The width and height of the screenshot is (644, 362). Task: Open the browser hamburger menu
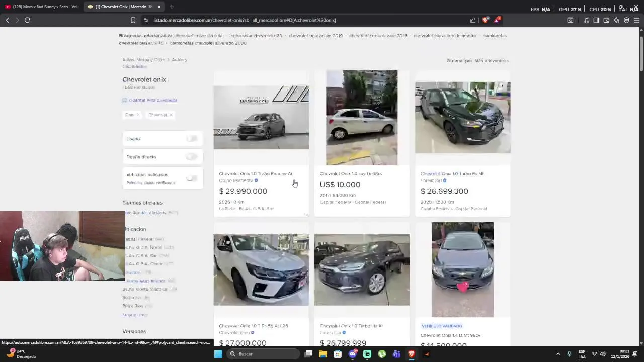(x=636, y=20)
